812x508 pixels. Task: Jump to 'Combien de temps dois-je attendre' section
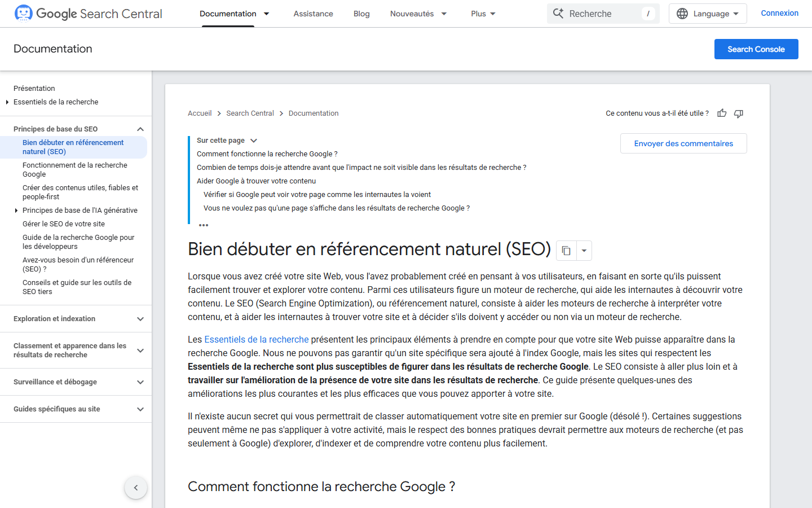tap(361, 168)
